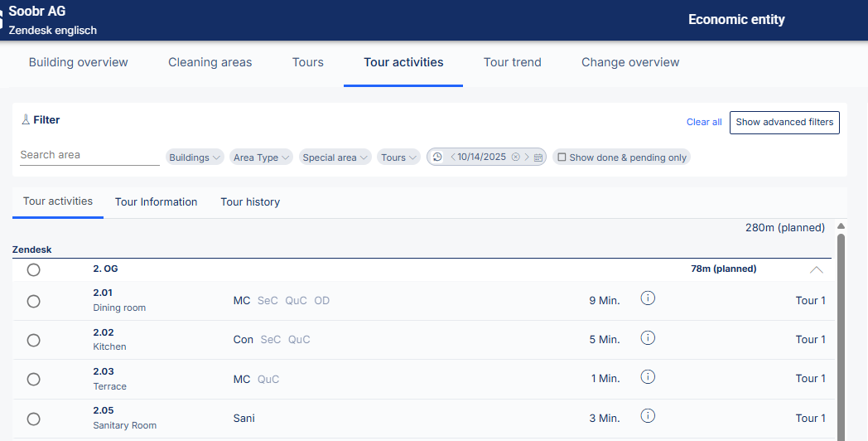Open the Tour history sub-tab

click(250, 202)
